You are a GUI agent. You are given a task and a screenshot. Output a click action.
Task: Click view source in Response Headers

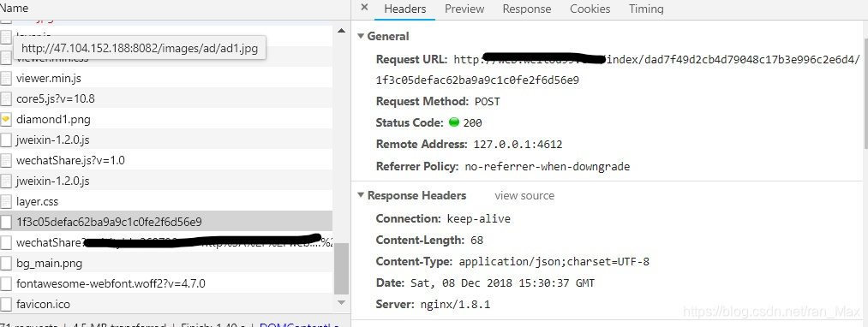tap(524, 196)
